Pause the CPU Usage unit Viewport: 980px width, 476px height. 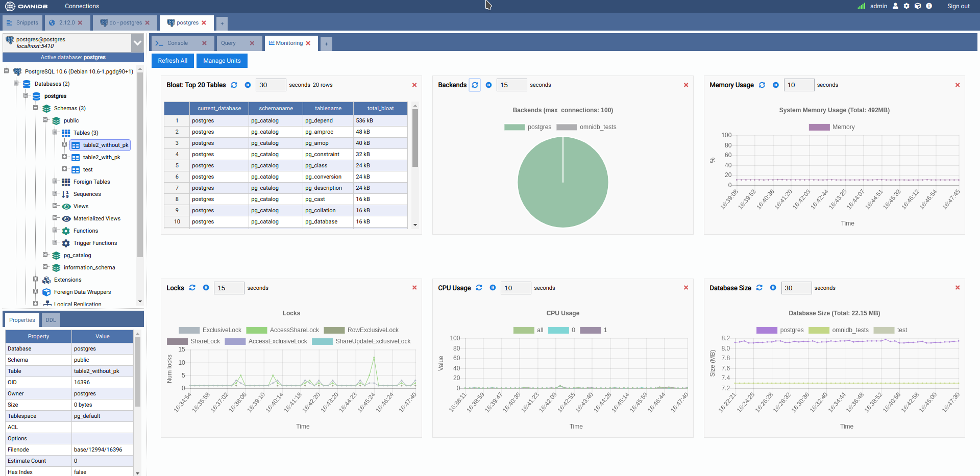(x=493, y=288)
